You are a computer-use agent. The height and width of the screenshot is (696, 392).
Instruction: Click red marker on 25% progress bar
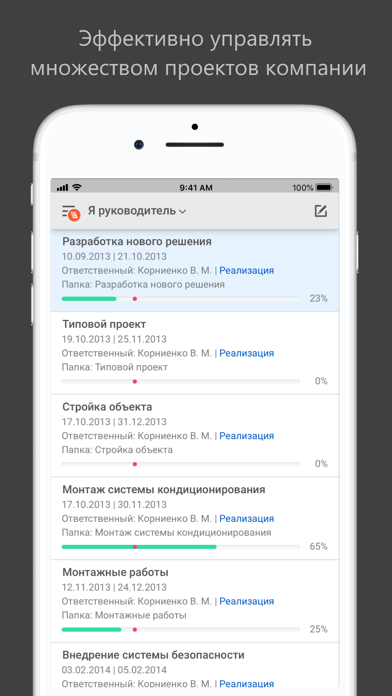pyautogui.click(x=135, y=629)
